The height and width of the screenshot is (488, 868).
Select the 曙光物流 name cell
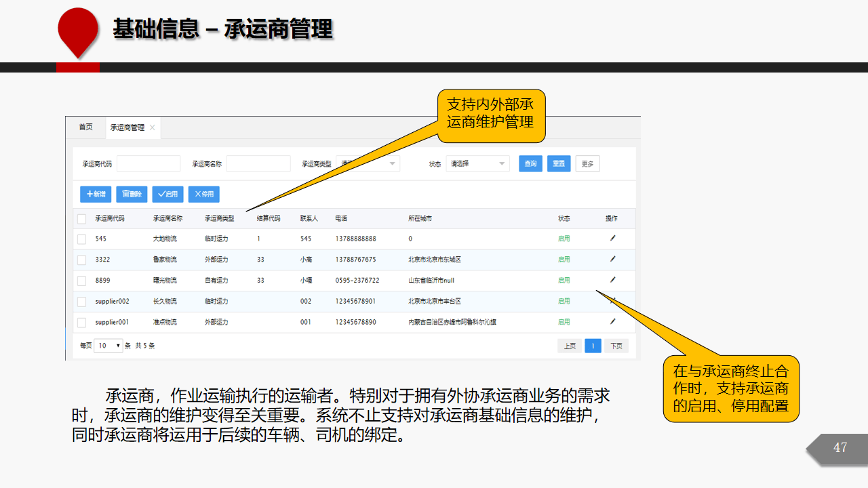[x=165, y=281]
